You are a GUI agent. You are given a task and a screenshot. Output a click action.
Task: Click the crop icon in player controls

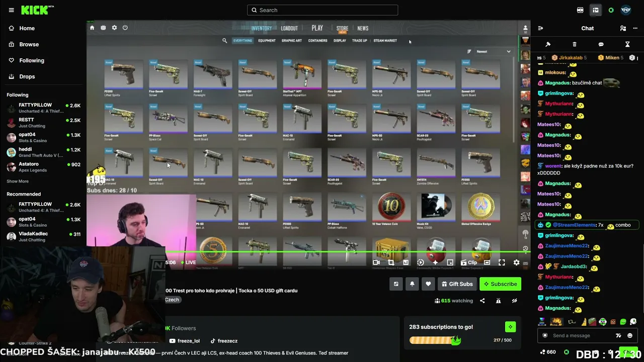click(391, 262)
